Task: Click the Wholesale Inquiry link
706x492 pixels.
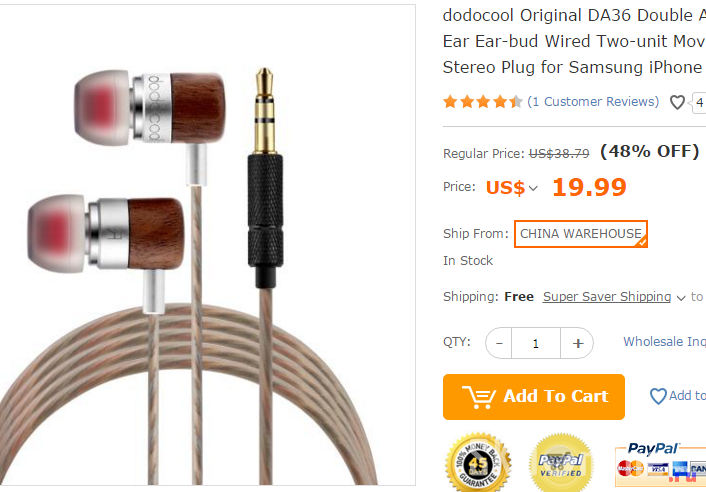Action: [x=665, y=342]
